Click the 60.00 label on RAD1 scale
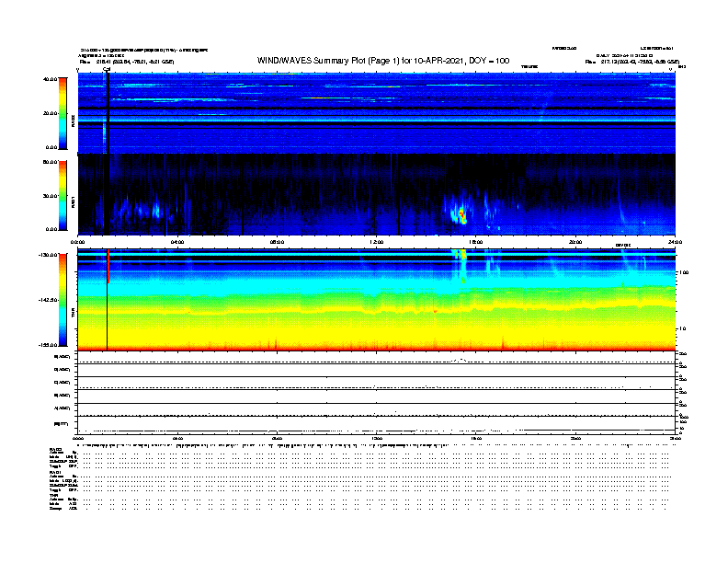 [x=50, y=162]
